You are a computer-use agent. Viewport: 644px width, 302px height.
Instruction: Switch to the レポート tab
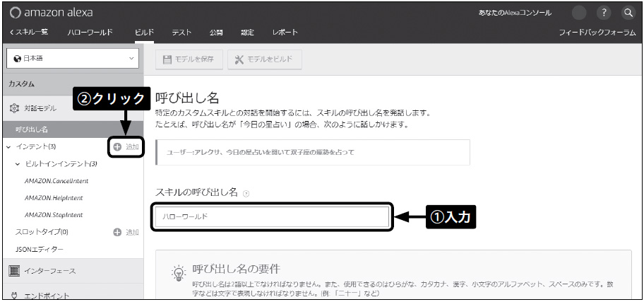tap(285, 33)
